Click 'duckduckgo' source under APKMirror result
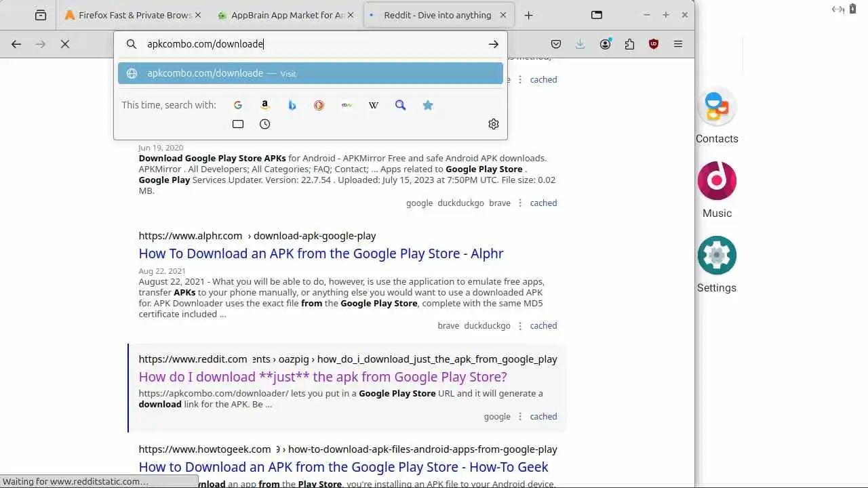868x488 pixels. [x=460, y=203]
